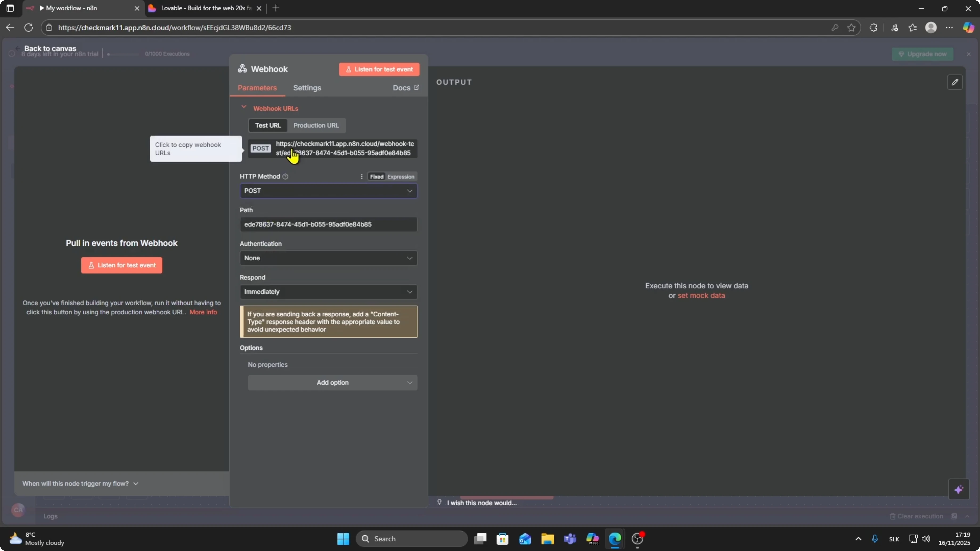
Task: Open the Windows Start menu
Action: 343,539
